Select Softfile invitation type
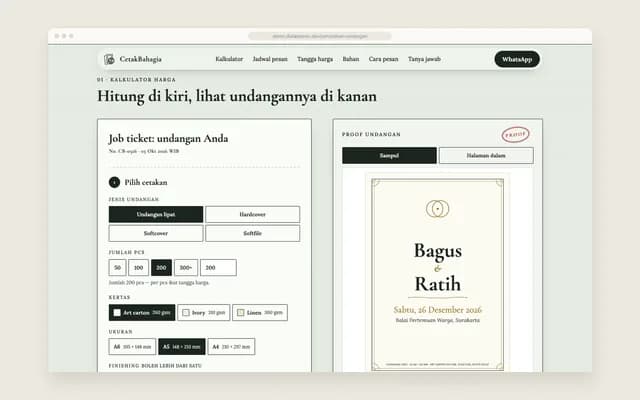 tap(252, 233)
